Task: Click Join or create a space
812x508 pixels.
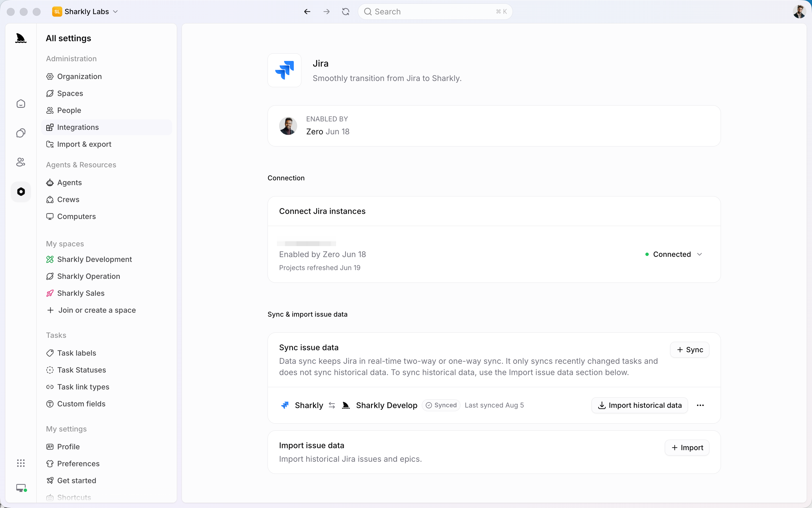Action: (x=107, y=310)
